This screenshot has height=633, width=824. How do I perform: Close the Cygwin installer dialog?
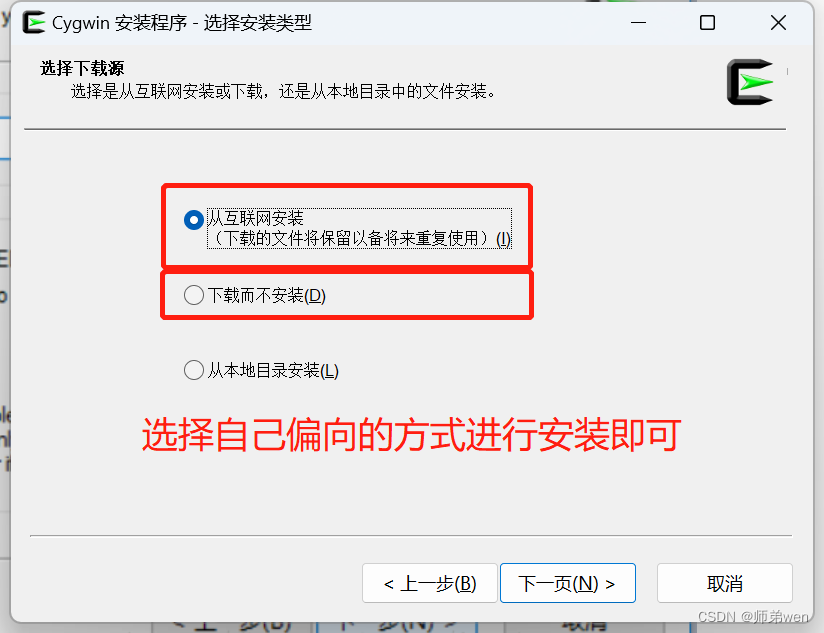point(778,23)
